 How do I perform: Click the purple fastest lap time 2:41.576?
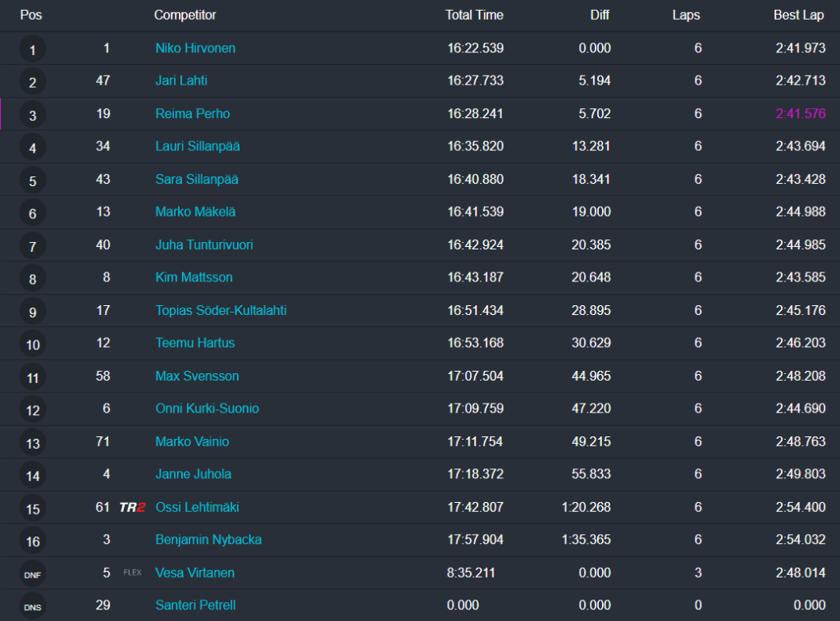point(800,114)
